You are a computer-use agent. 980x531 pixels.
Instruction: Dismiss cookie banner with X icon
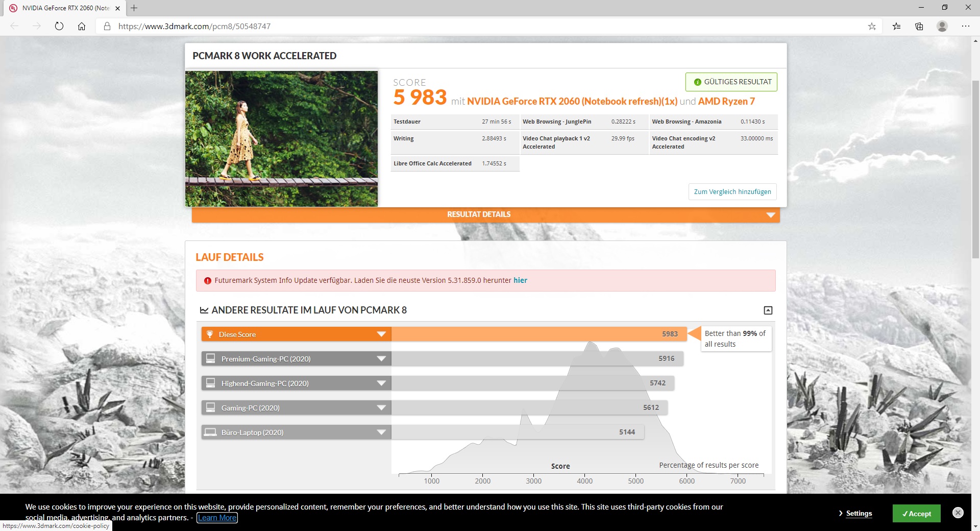click(x=958, y=513)
